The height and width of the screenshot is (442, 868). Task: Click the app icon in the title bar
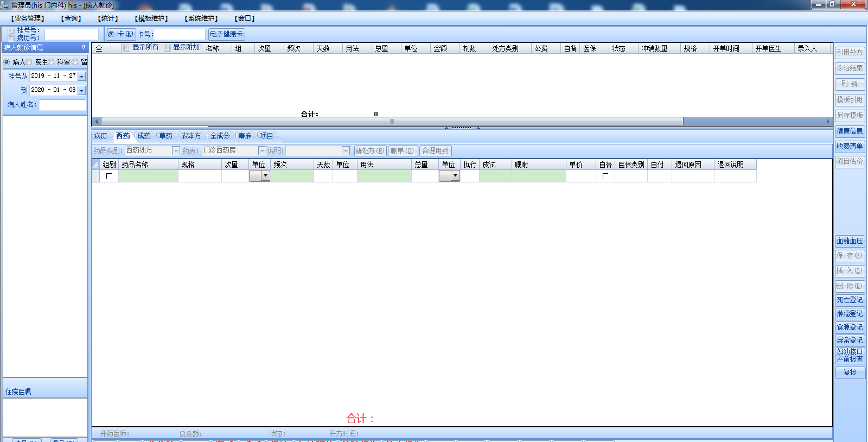[5, 5]
